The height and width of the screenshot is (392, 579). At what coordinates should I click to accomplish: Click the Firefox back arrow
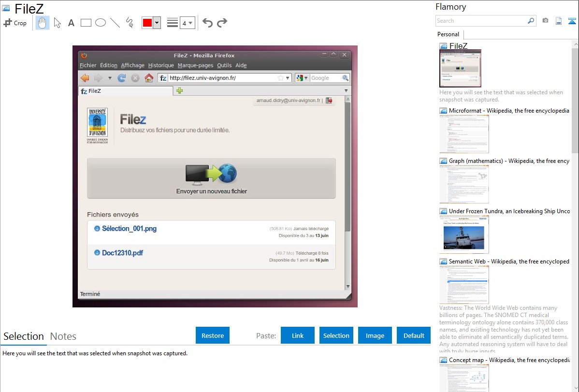85,78
